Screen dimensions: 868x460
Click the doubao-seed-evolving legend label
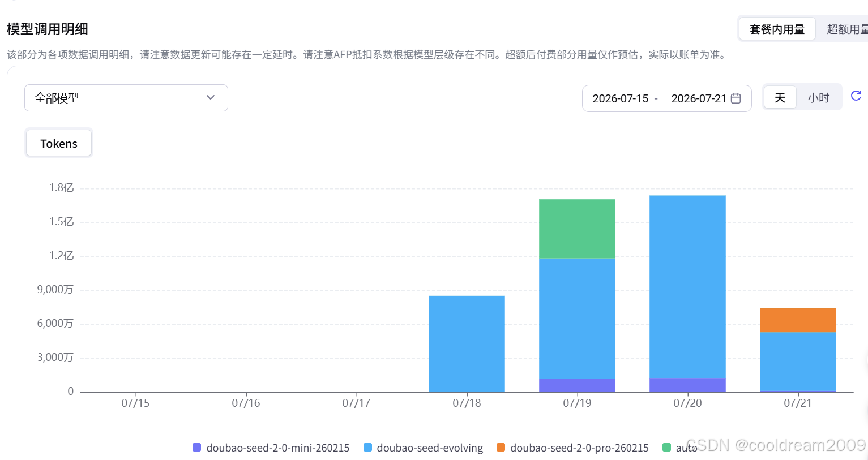point(430,448)
